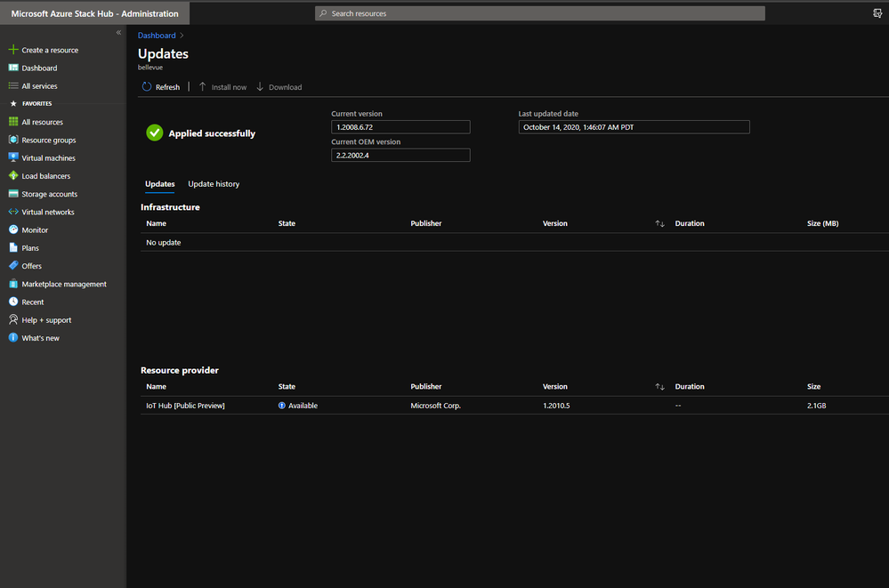Click the Microsoft Corp. publisher cell
The image size is (889, 588).
point(435,406)
